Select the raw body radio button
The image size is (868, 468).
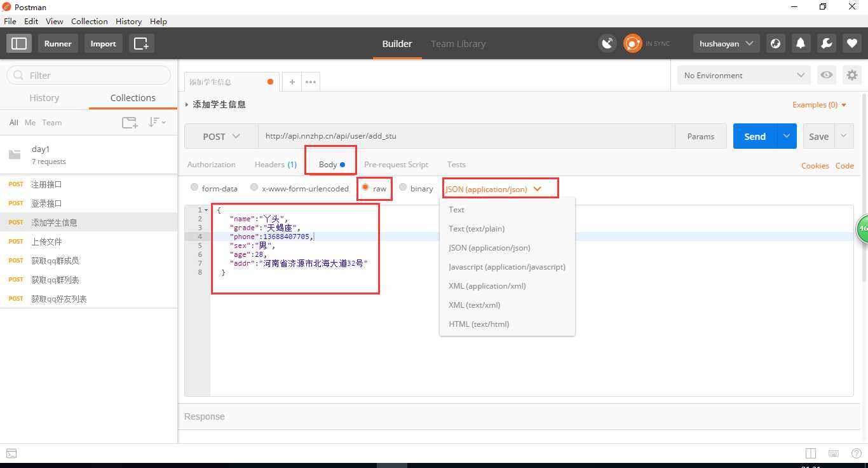pyautogui.click(x=365, y=188)
